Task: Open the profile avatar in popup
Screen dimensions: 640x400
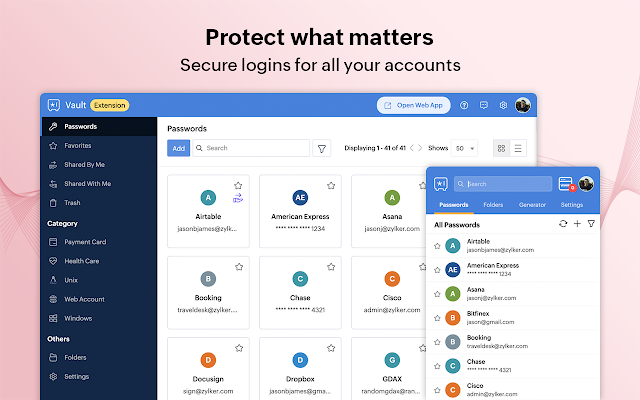Action: click(586, 184)
